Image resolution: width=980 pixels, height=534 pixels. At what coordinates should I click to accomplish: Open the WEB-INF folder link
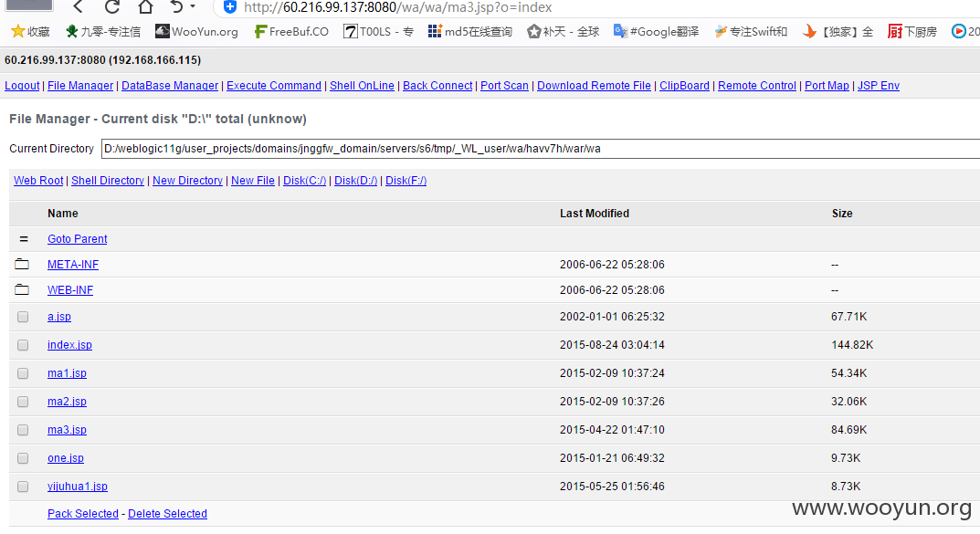pyautogui.click(x=70, y=289)
